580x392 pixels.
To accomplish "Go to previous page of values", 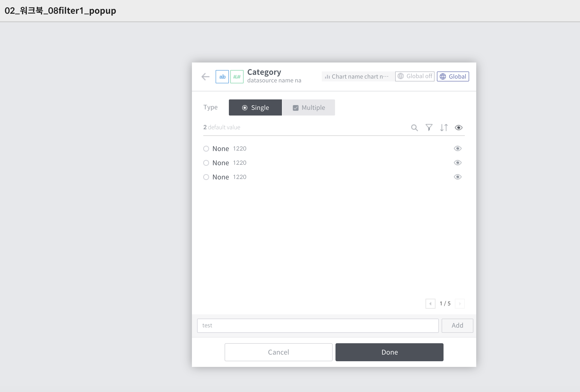I will [x=430, y=303].
